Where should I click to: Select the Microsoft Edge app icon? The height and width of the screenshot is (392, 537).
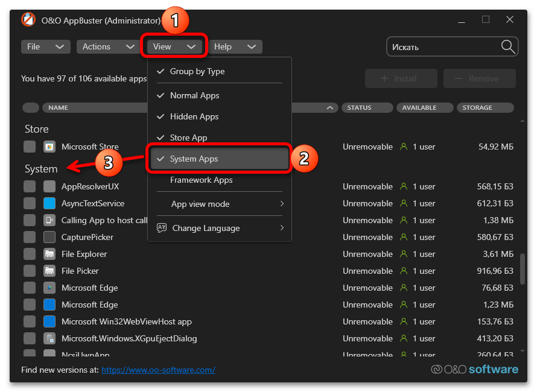tap(49, 288)
